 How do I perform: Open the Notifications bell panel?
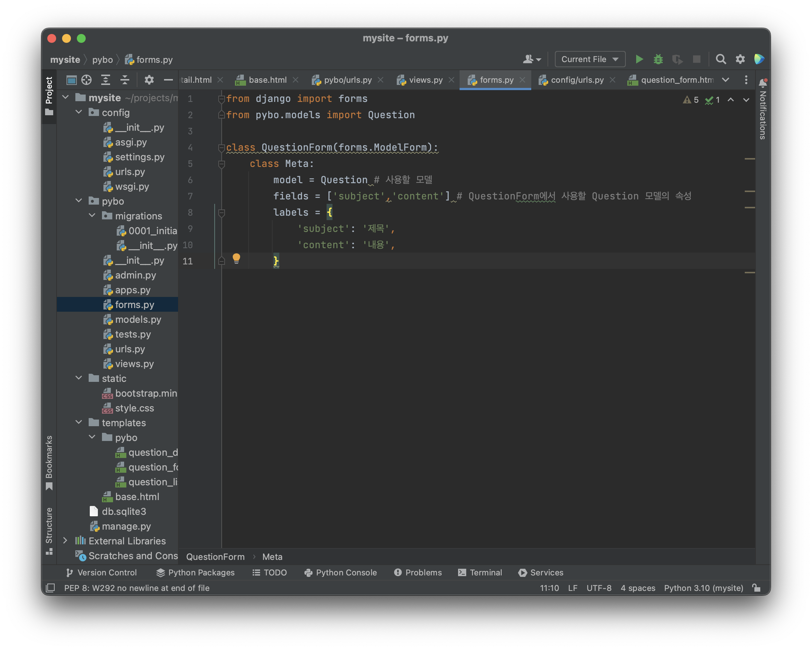(762, 82)
